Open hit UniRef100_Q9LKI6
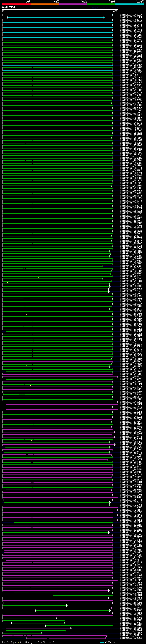The image size is (146, 644). (131, 25)
